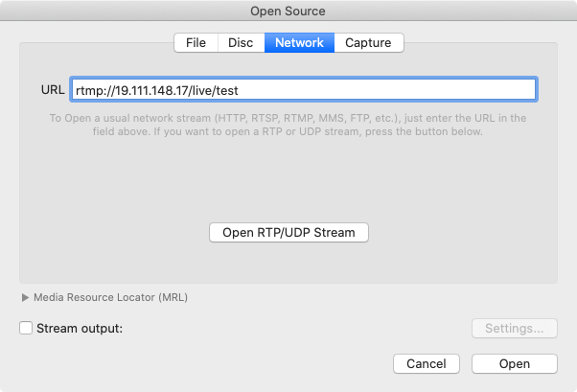Image resolution: width=577 pixels, height=392 pixels.
Task: Enable the Stream output checkbox
Action: [x=26, y=329]
